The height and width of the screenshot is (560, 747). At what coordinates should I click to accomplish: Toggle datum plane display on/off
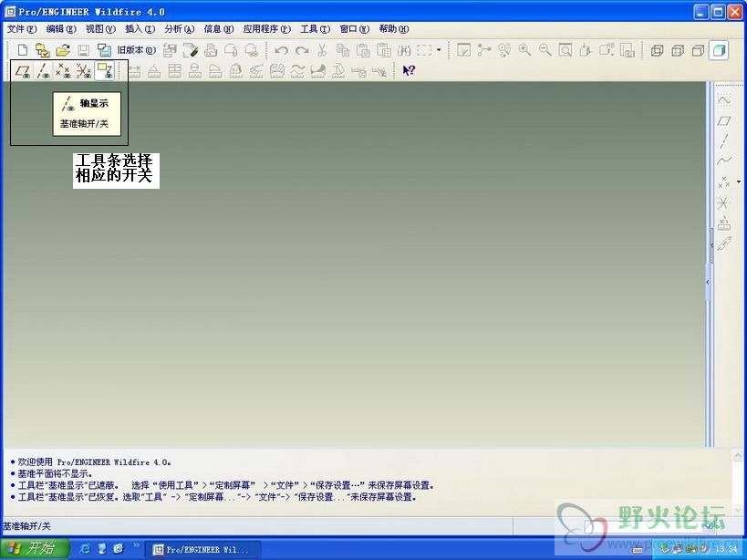point(23,70)
